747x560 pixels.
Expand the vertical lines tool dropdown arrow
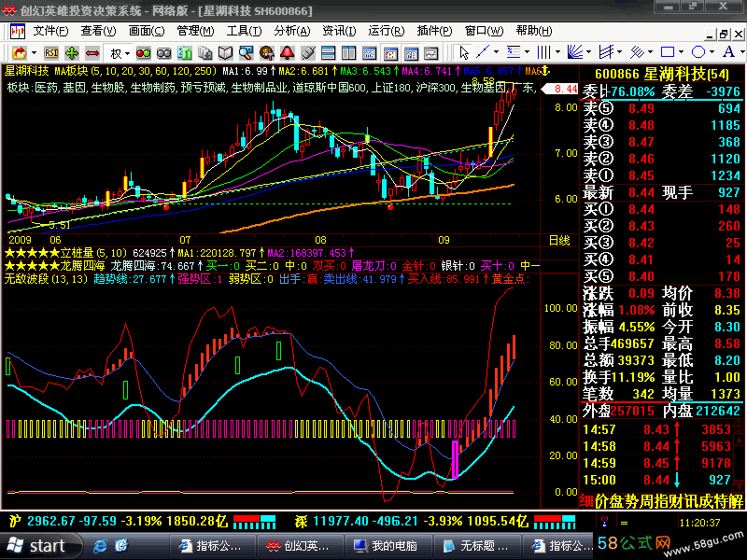coord(557,52)
